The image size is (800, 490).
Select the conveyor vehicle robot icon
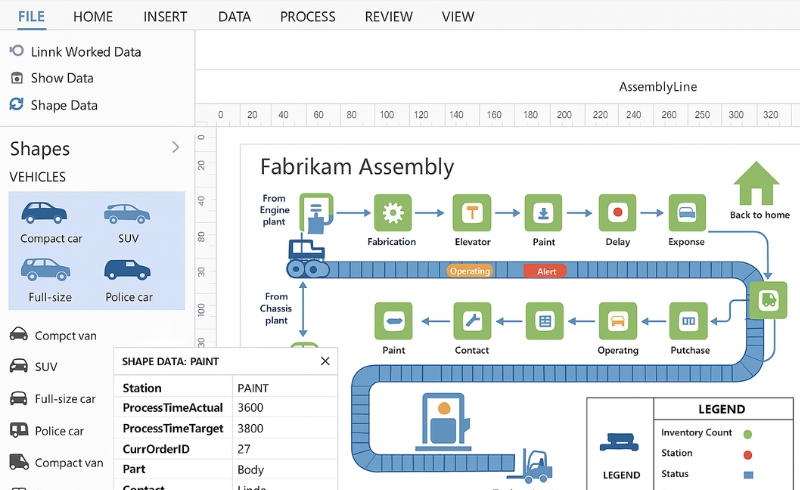(306, 258)
